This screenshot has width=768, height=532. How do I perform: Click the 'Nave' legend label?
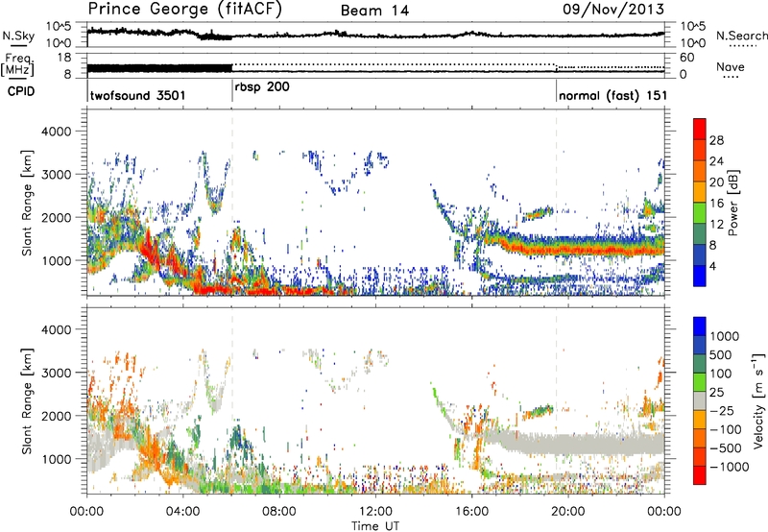[x=731, y=67]
